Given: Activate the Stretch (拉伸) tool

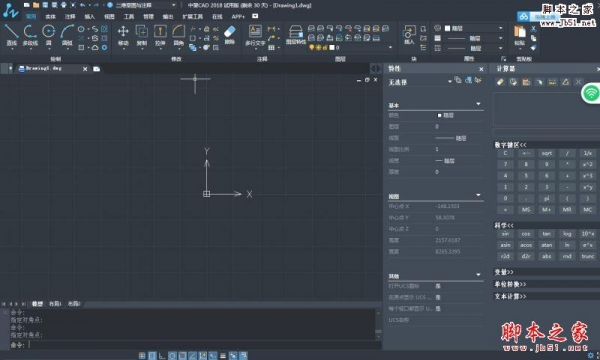Looking at the screenshot, I should point(160,34).
